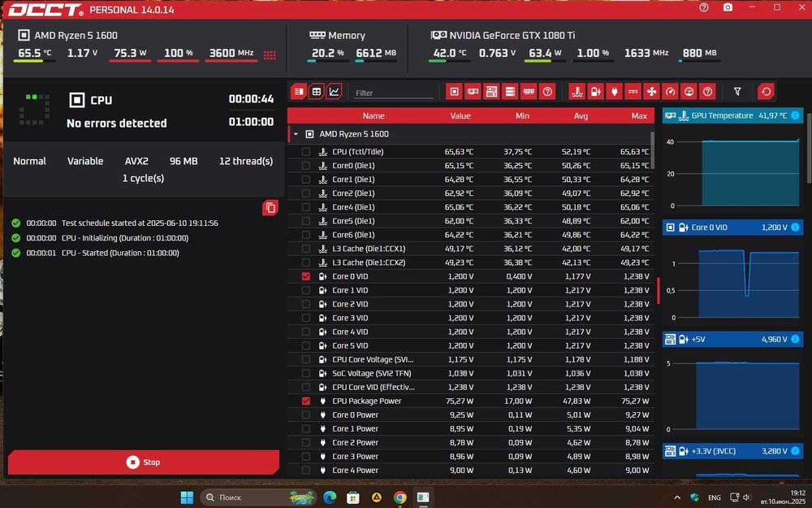Open info for Core 0 VID graph
Viewport: 812px width, 508px height.
(795, 227)
